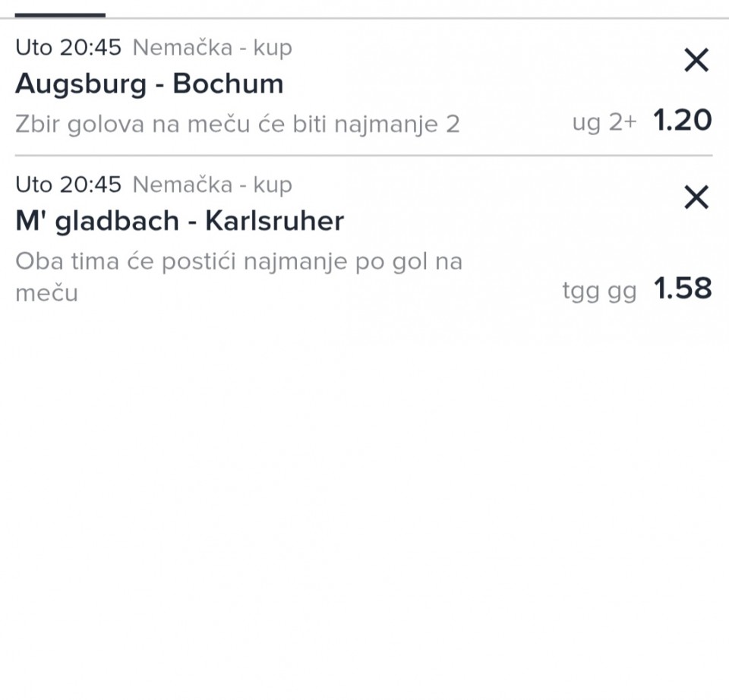Tap the 1.20 odds value
The image size is (729, 700).
[x=683, y=121]
